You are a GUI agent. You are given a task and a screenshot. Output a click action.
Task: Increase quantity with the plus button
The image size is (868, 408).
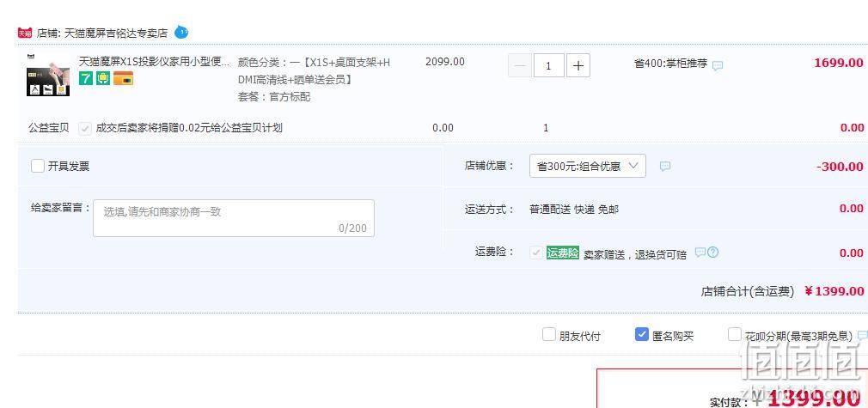[578, 66]
